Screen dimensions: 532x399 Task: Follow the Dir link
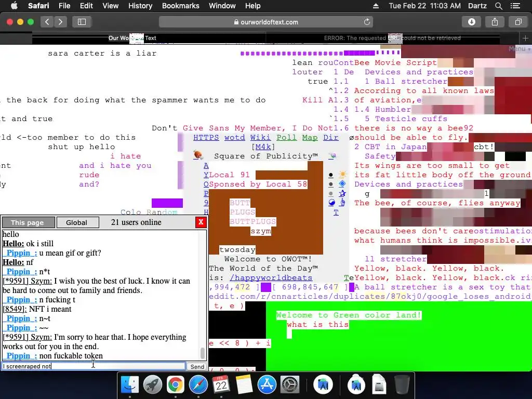[x=330, y=137]
